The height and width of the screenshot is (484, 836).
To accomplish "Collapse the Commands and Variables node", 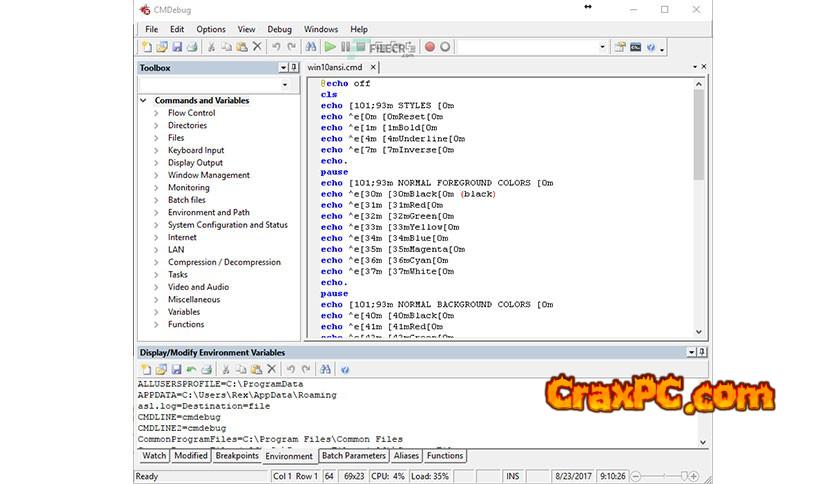I will pos(145,101).
